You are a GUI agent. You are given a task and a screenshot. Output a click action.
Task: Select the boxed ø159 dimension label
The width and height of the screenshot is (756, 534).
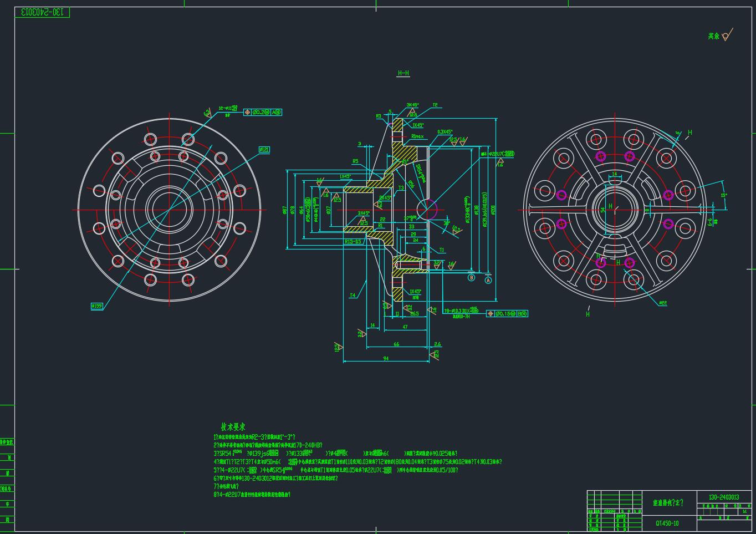[x=96, y=306]
